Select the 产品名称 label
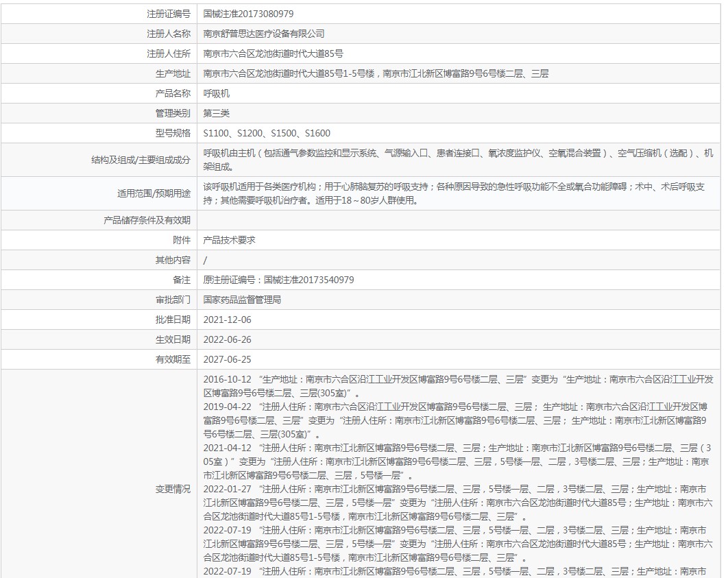Viewport: 728px width, 578px height. 173,93
